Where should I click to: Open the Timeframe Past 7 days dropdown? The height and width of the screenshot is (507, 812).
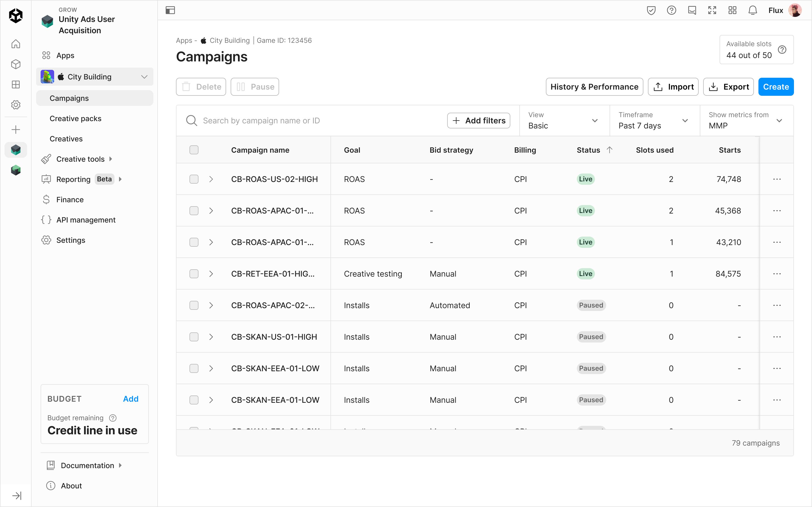click(x=654, y=121)
